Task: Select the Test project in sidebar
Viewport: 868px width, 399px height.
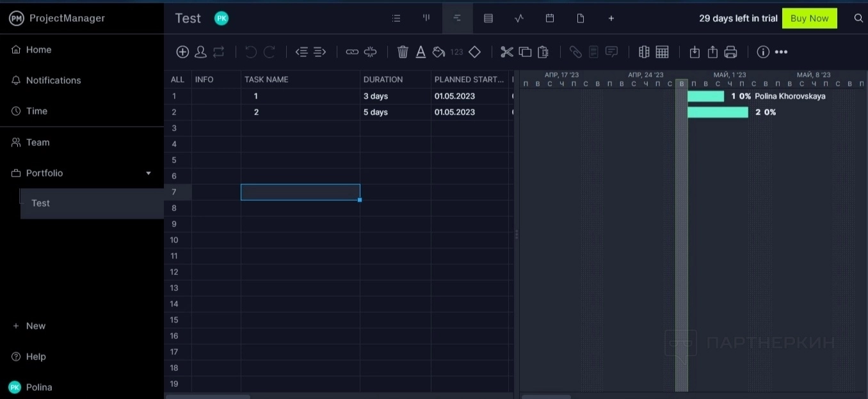Action: pos(41,203)
